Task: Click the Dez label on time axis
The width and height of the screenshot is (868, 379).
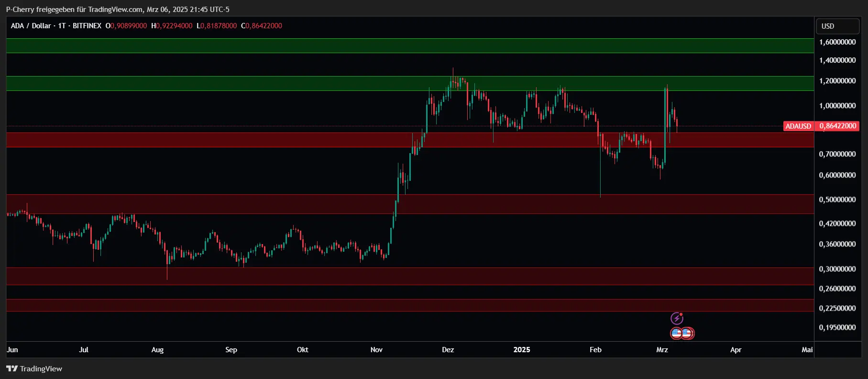Action: pyautogui.click(x=448, y=350)
